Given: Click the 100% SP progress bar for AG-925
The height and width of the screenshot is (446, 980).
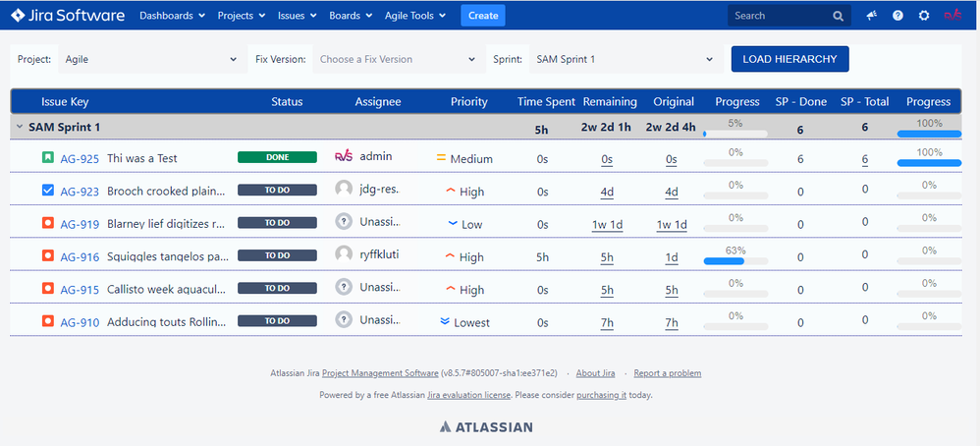Looking at the screenshot, I should pyautogui.click(x=929, y=163).
